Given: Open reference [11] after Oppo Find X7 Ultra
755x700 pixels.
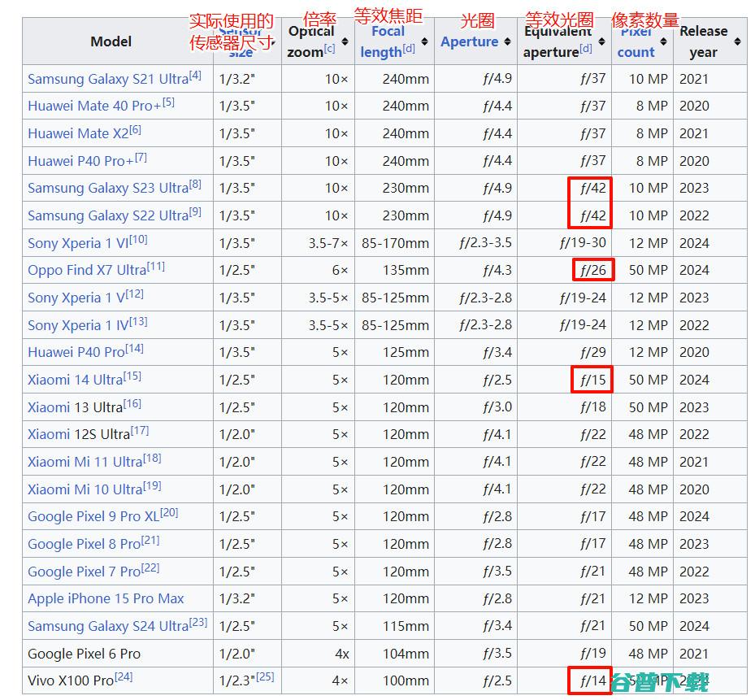Looking at the screenshot, I should pyautogui.click(x=156, y=266).
